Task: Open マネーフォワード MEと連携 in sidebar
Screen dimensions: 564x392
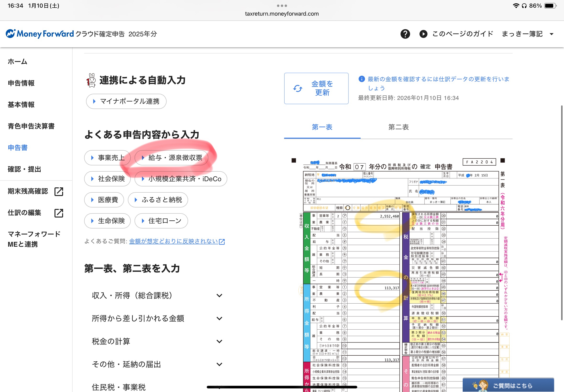Action: pos(34,239)
